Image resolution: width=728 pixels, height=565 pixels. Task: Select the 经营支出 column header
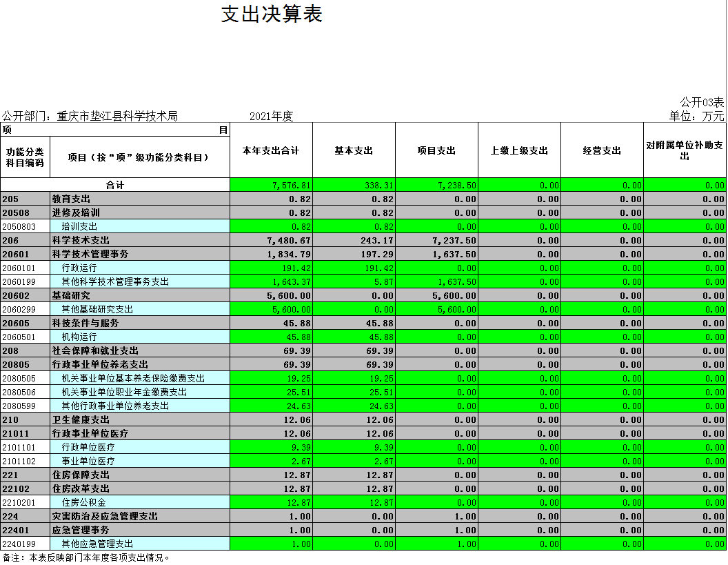pos(602,150)
